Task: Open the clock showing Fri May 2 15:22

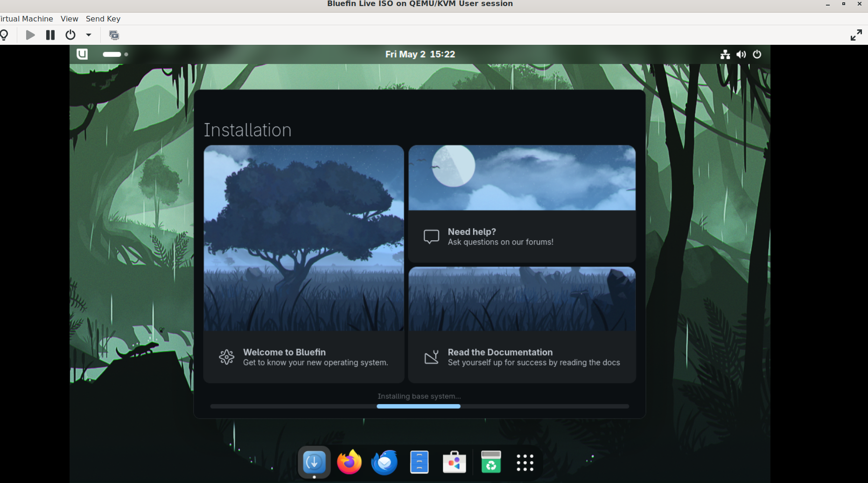Action: [420, 54]
